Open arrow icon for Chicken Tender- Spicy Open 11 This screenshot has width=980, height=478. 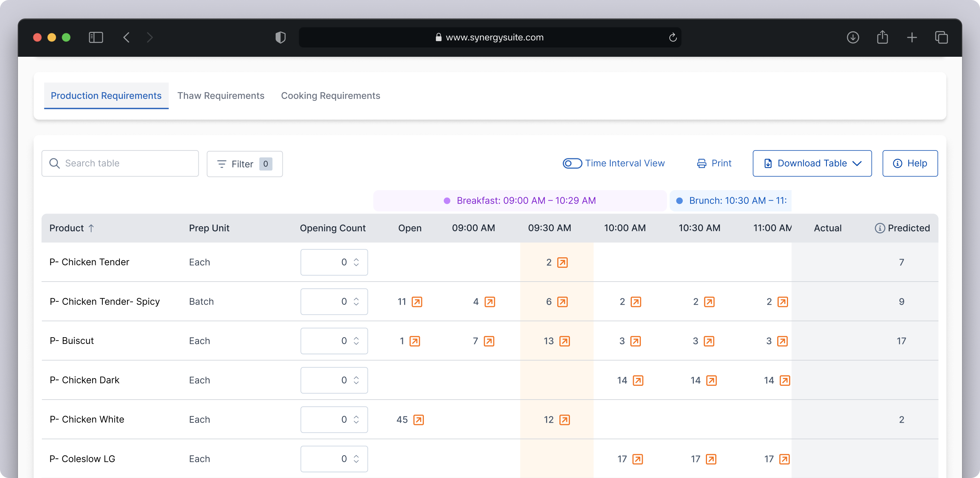(417, 302)
